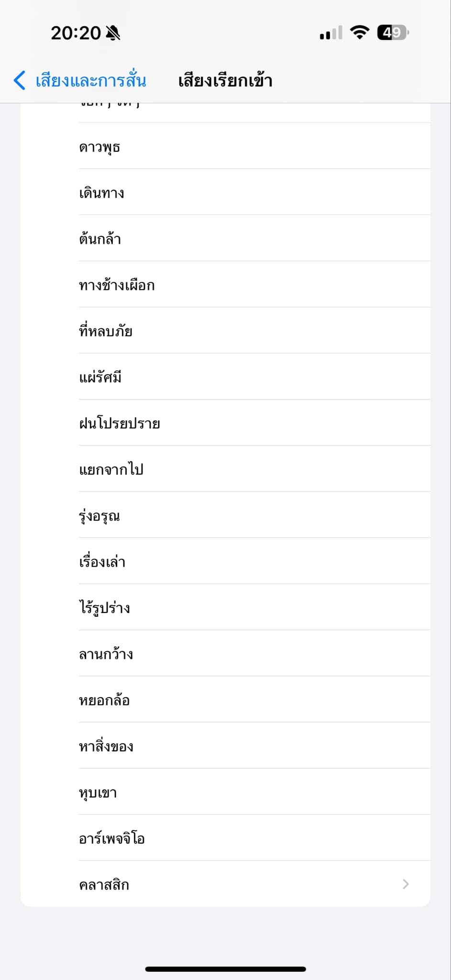Go back to เสียงและการสั่น settings
Screen dimensions: 451x980
80,80
